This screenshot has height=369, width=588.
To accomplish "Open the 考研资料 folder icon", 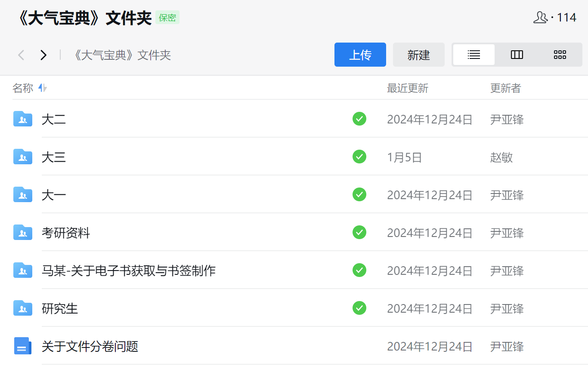I will [x=22, y=232].
